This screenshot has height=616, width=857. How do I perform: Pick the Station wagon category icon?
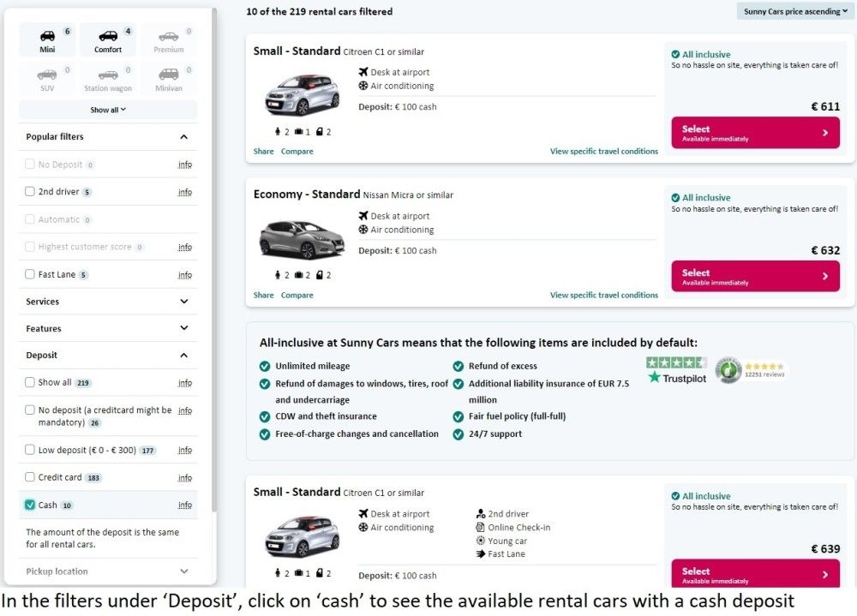pos(108,75)
